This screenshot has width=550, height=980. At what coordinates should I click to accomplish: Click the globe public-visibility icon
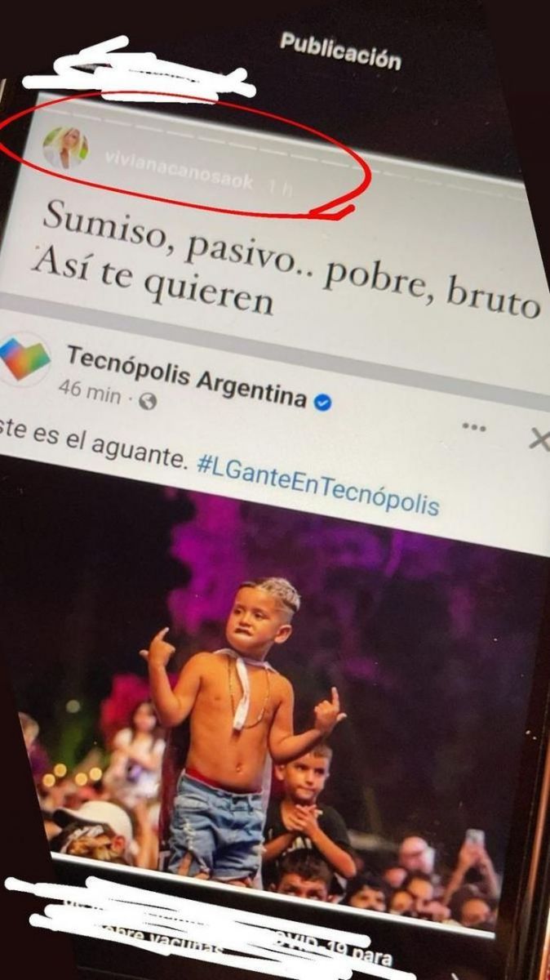pyautogui.click(x=148, y=400)
